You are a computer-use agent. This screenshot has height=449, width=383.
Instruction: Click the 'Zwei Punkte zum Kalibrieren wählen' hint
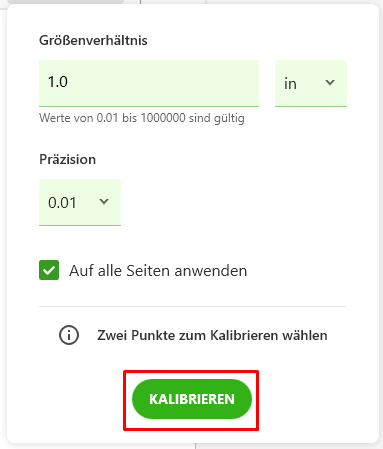[212, 335]
